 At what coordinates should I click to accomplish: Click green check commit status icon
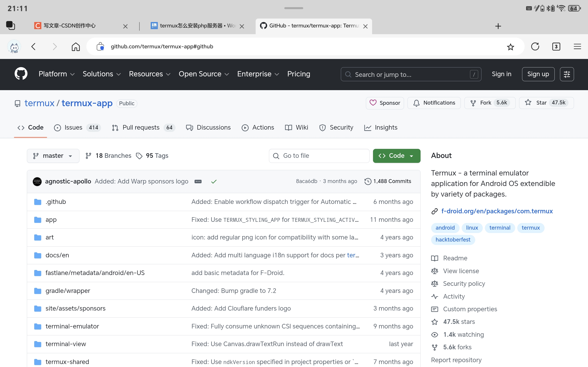(214, 181)
